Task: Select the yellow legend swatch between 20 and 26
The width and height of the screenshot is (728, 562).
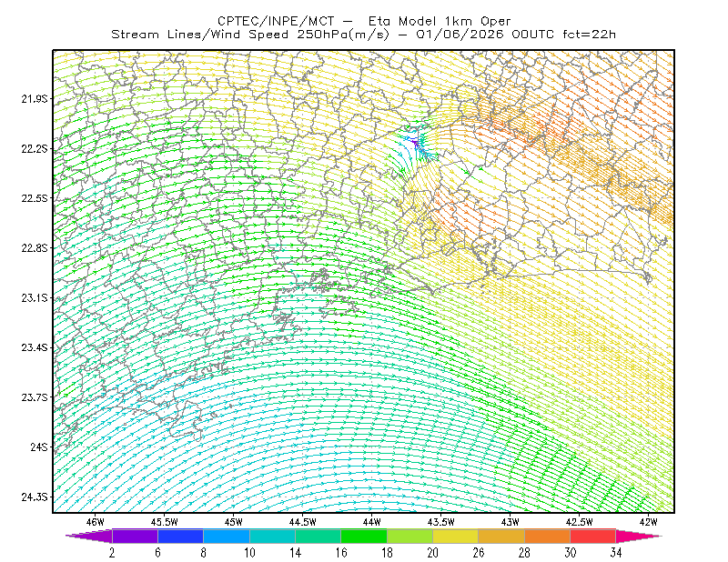Action: (455, 536)
